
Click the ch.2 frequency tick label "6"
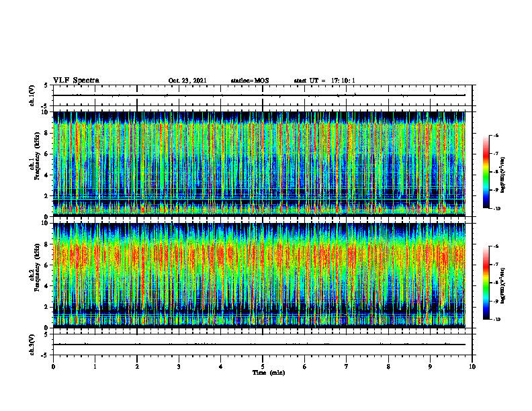click(47, 265)
